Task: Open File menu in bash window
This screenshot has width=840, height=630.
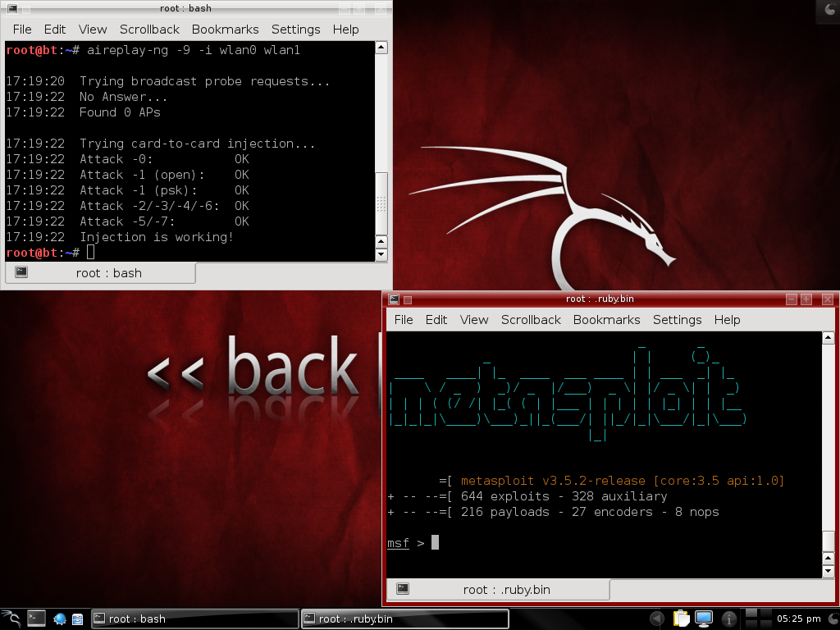Action: point(22,30)
